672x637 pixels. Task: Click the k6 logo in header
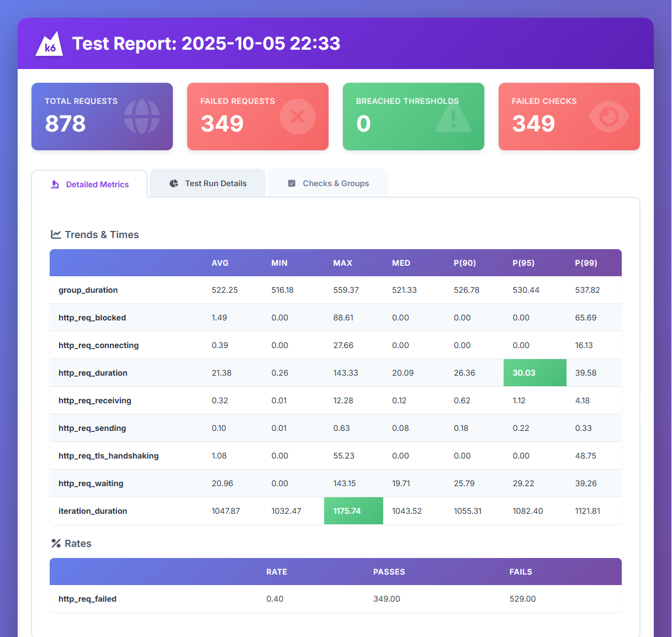click(49, 44)
